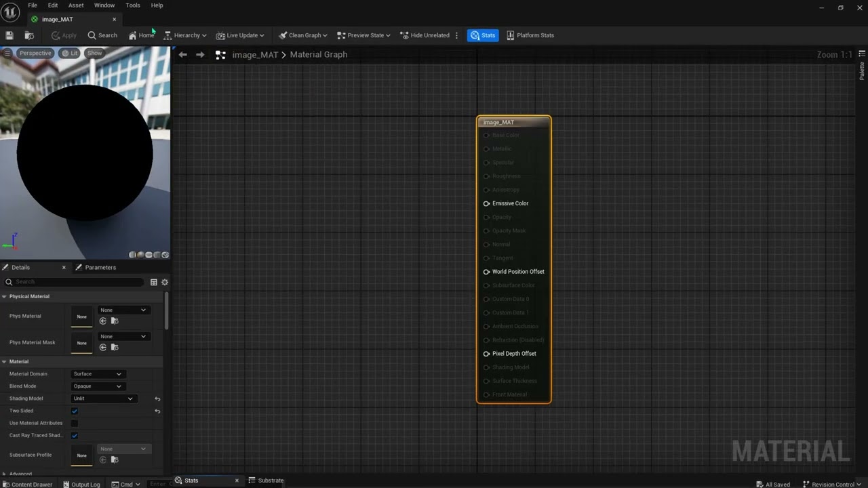The width and height of the screenshot is (868, 488).
Task: Enable Use Material Attributes checkbox
Action: coord(75,423)
